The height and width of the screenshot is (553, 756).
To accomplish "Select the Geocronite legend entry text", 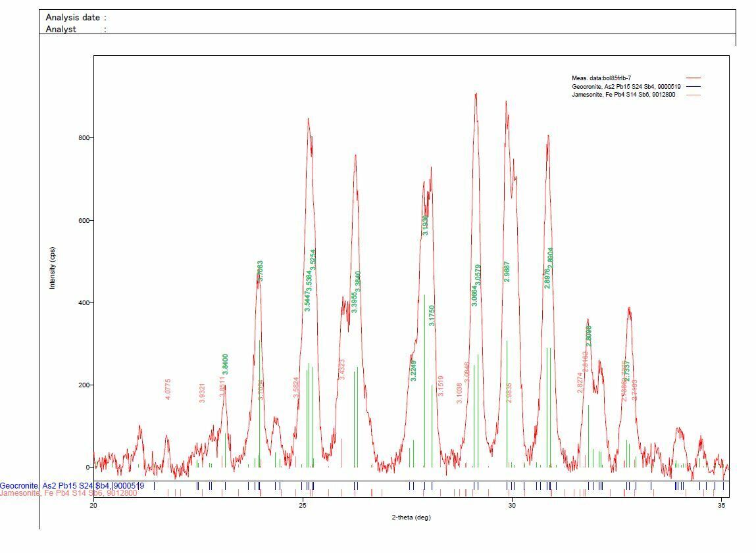I will pyautogui.click(x=626, y=87).
